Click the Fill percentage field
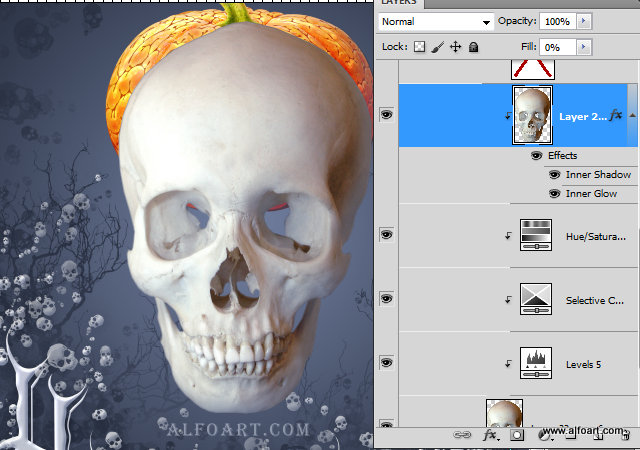The image size is (640, 450). click(x=556, y=47)
